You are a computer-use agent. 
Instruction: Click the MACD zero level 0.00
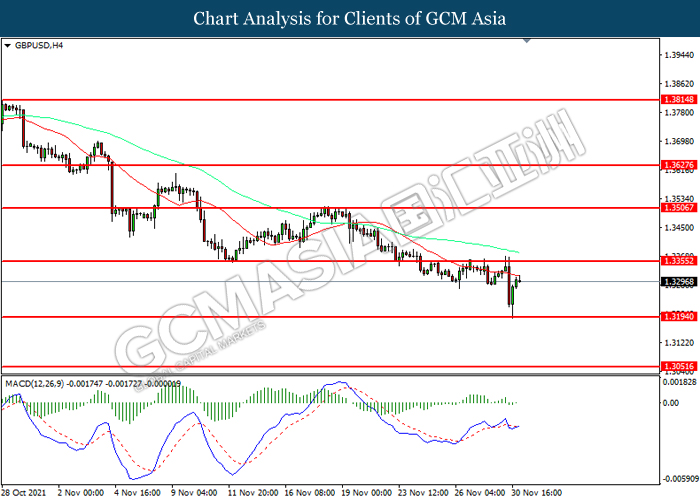pos(671,403)
